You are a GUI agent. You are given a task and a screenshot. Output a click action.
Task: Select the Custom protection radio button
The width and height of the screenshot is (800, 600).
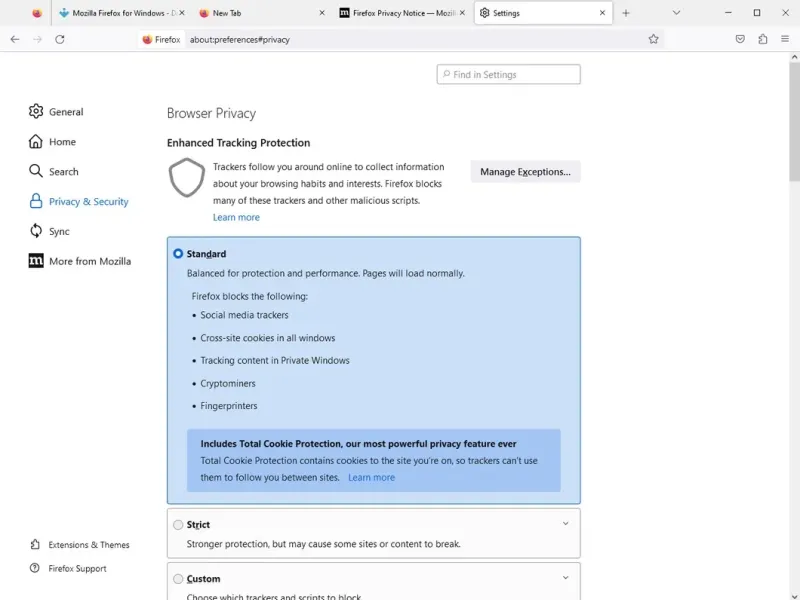point(178,579)
